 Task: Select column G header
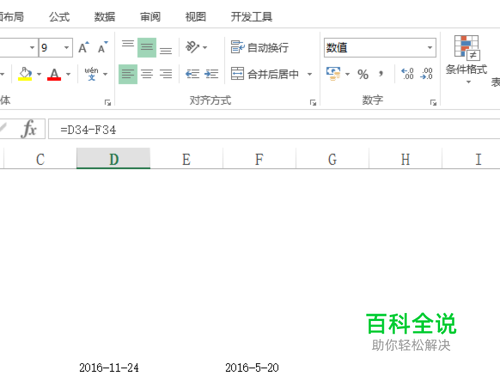(x=332, y=159)
